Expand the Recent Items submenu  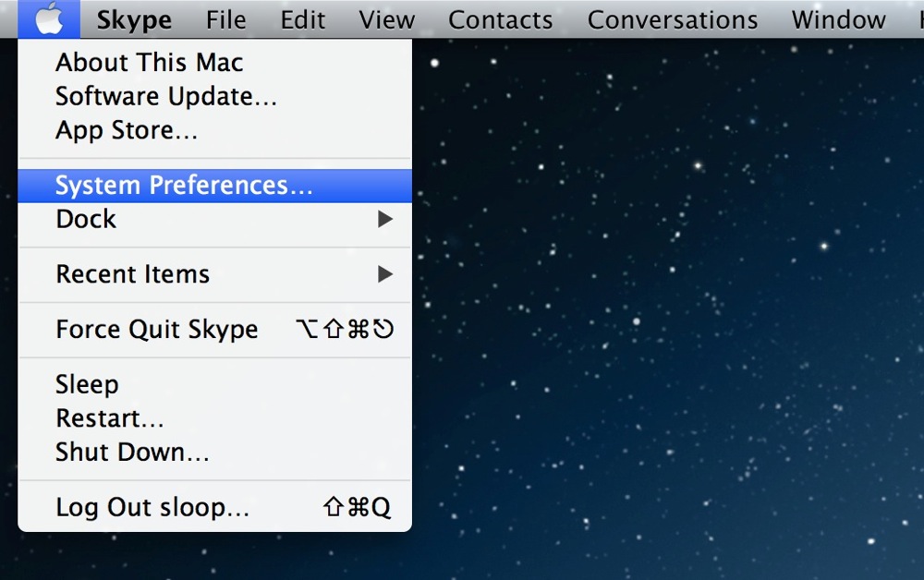215,274
